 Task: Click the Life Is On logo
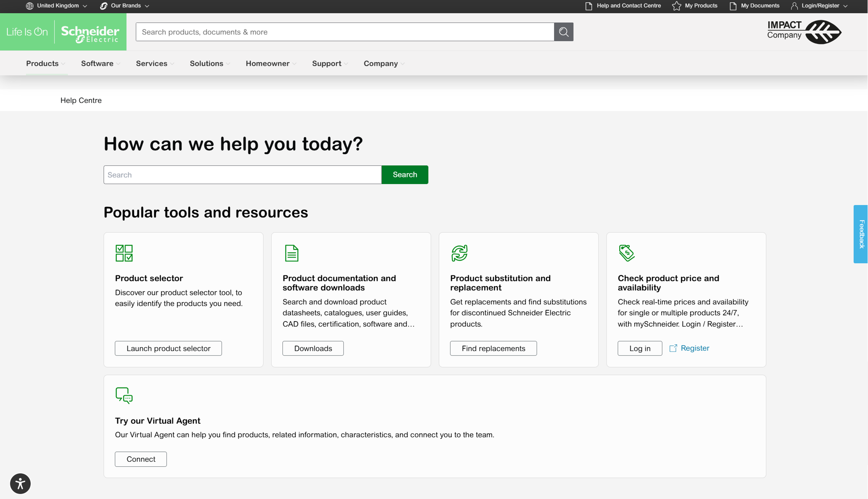[x=27, y=32]
